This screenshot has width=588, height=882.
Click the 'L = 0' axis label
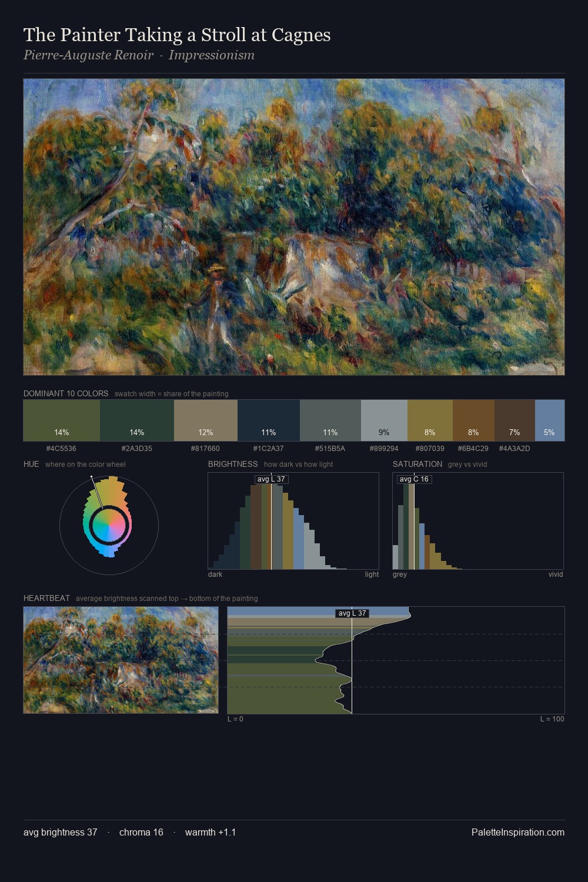point(235,719)
